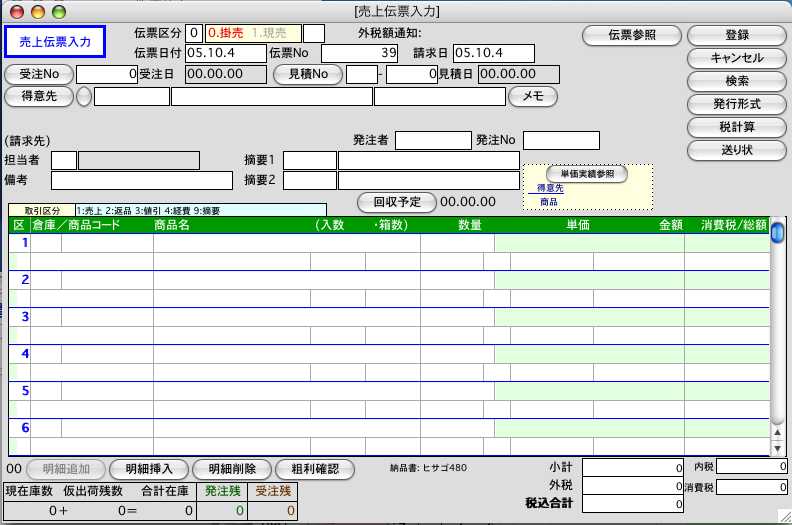This screenshot has width=792, height=525.
Task: Click the 回収予定 collection schedule button
Action: (x=397, y=201)
